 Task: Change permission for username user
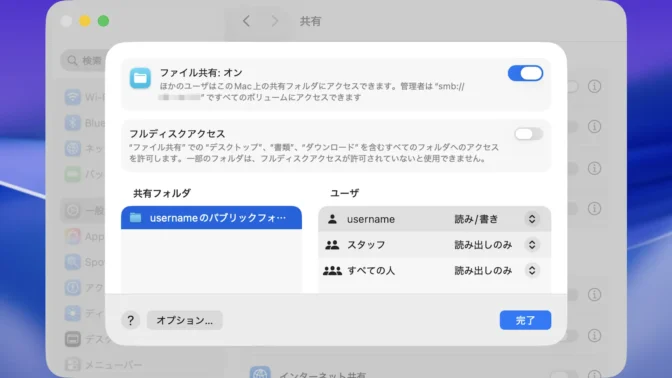pos(532,219)
